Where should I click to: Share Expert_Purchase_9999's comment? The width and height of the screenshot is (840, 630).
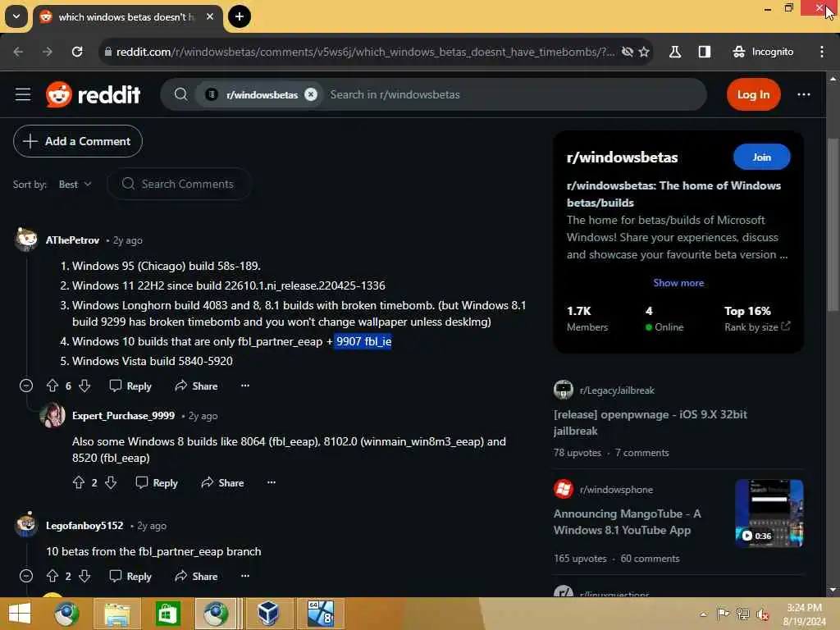tap(222, 482)
